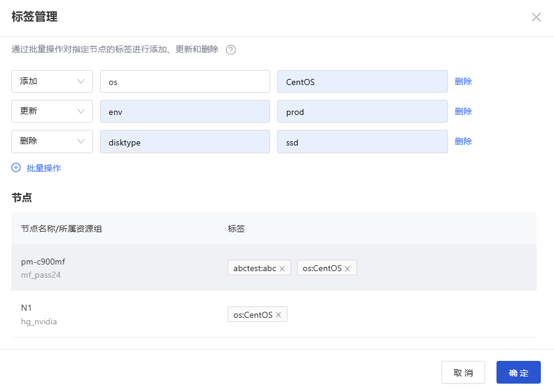Click 删除 link for the os row
The image size is (554, 392).
pos(463,81)
